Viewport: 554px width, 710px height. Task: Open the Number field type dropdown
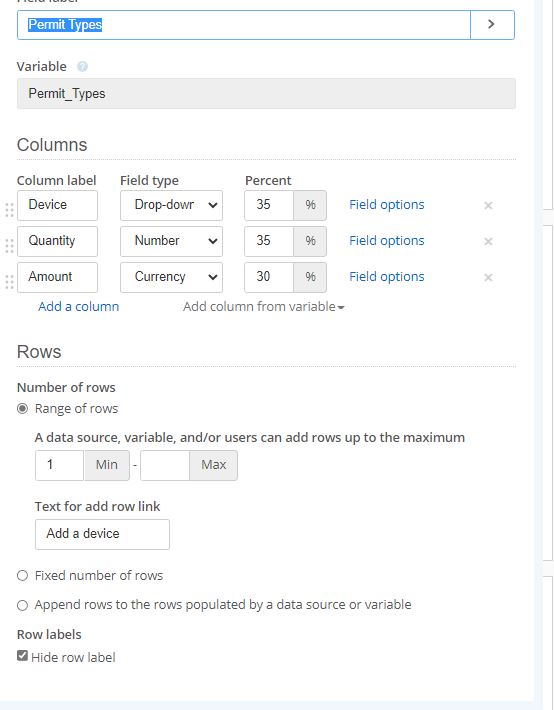(171, 241)
